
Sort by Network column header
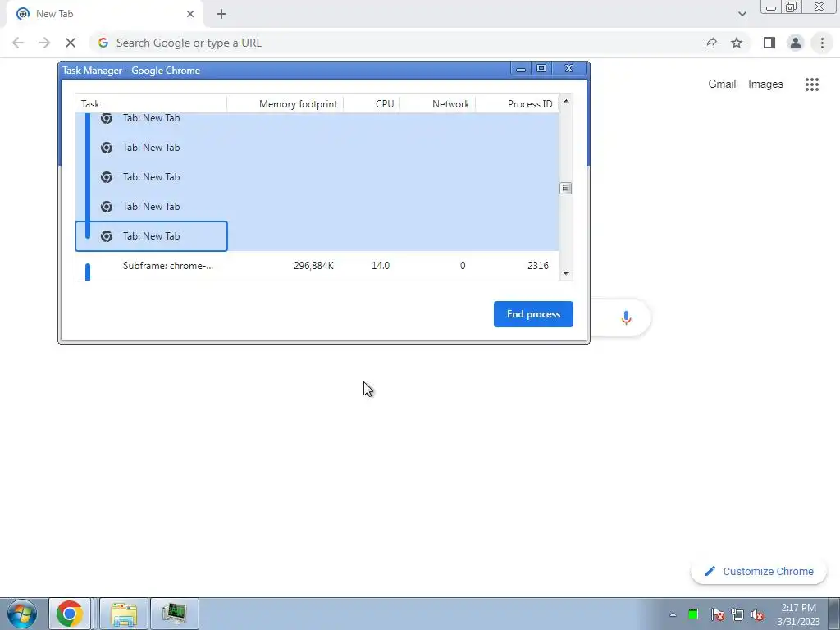pyautogui.click(x=438, y=104)
